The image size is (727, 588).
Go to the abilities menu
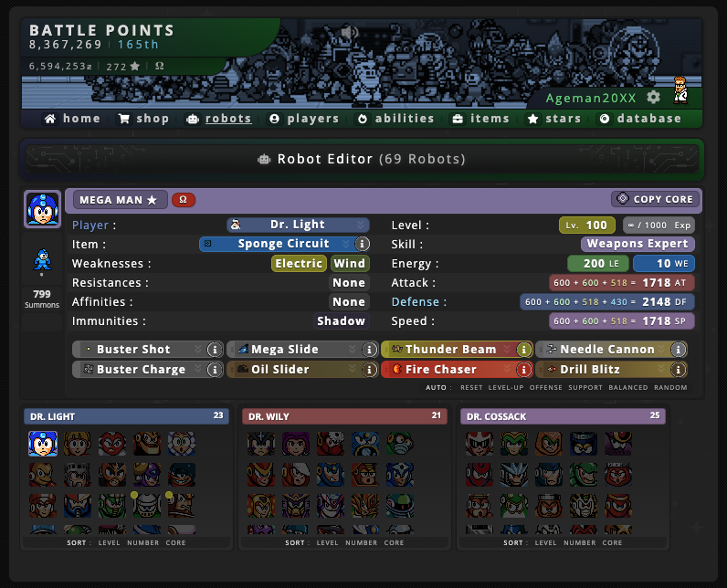396,119
